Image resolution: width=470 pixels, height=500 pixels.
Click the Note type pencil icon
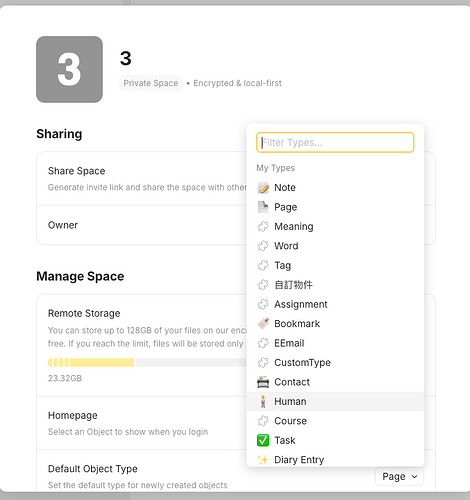pos(263,188)
